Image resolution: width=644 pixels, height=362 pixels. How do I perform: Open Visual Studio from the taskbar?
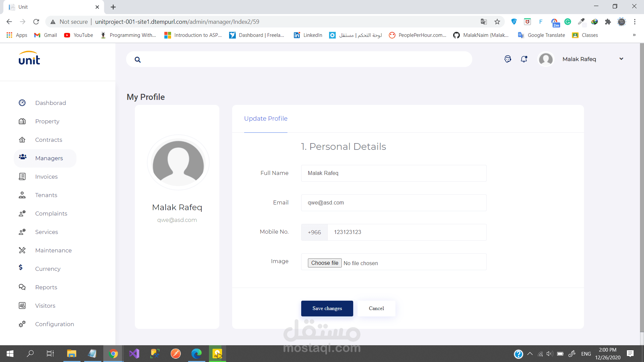tap(134, 354)
